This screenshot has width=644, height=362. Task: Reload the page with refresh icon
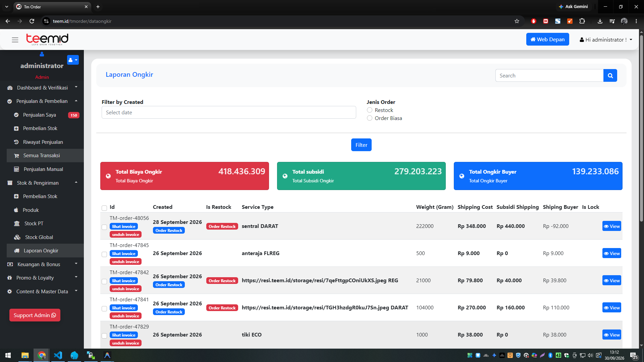tap(32, 21)
